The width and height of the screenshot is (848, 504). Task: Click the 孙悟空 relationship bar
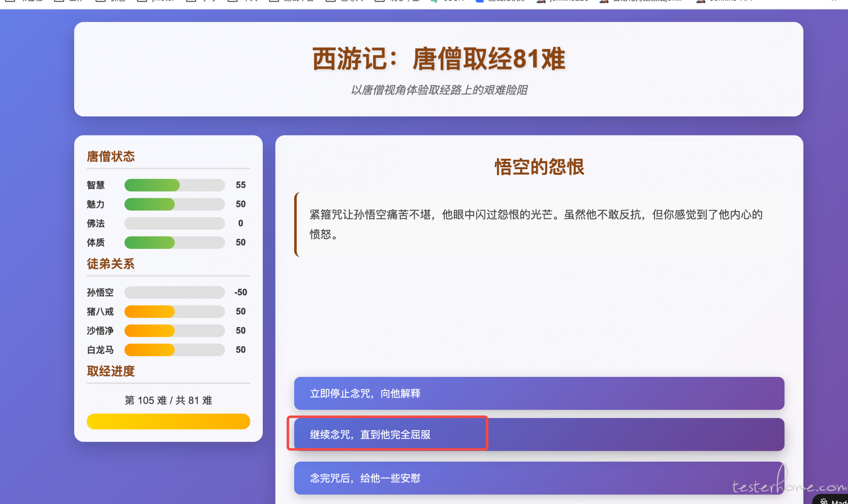[x=174, y=292]
